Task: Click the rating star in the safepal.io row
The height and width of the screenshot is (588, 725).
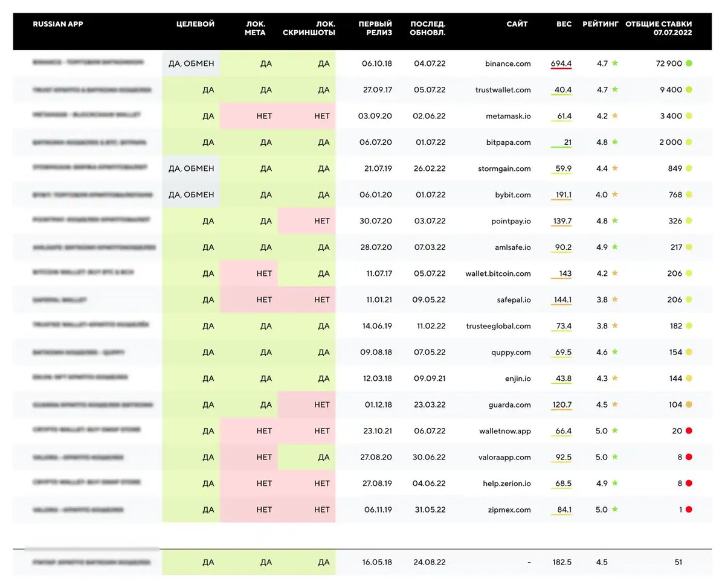Action: point(615,299)
